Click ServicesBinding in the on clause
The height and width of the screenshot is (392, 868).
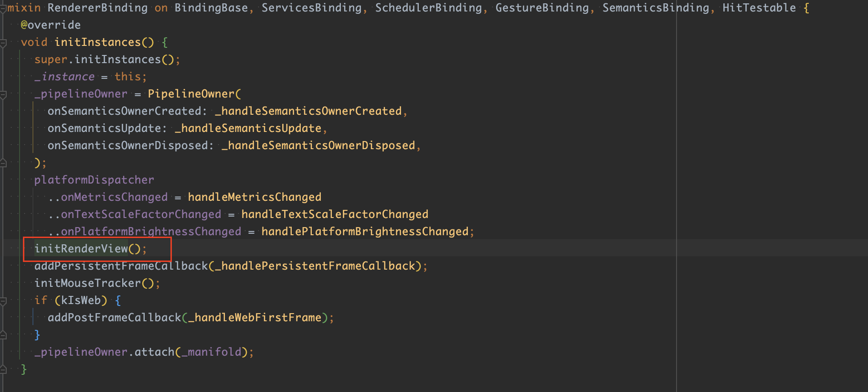point(311,8)
